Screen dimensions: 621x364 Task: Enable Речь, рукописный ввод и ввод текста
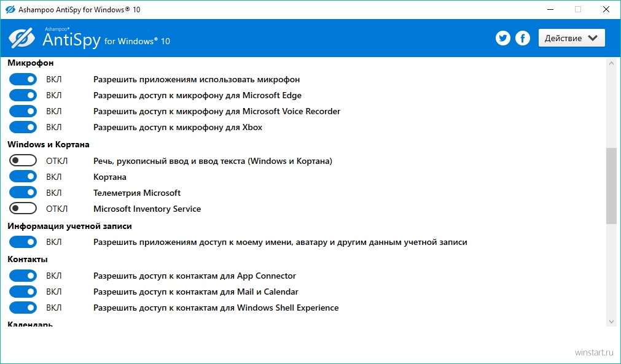click(x=23, y=161)
